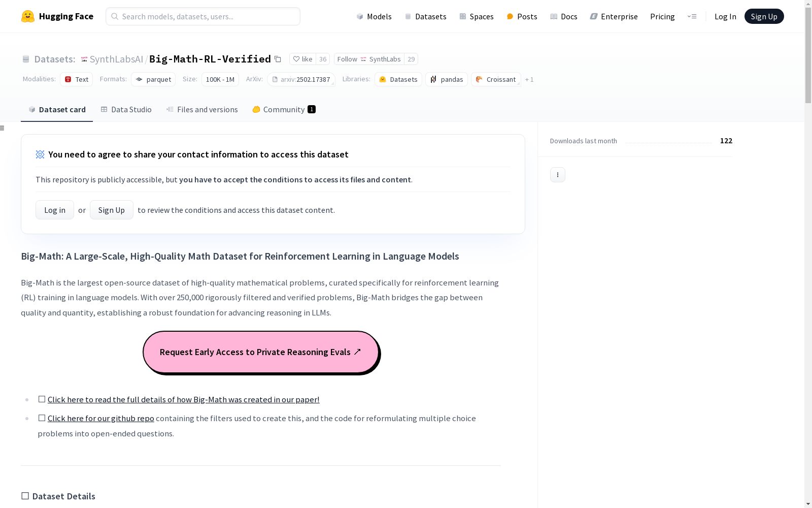The width and height of the screenshot is (812, 508).
Task: Open the Big-Math-RL-Verified dataset title link
Action: tap(210, 59)
